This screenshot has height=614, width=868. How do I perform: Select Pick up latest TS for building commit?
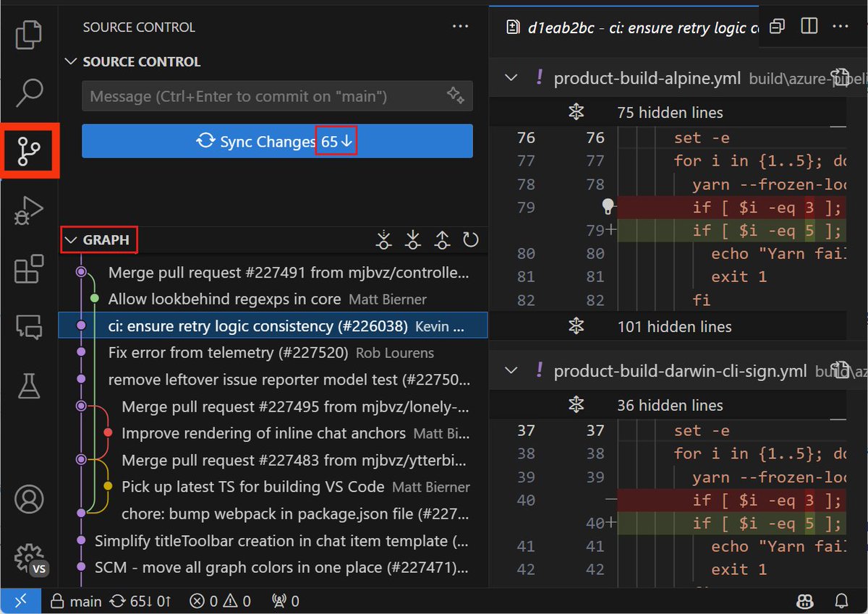click(x=273, y=487)
